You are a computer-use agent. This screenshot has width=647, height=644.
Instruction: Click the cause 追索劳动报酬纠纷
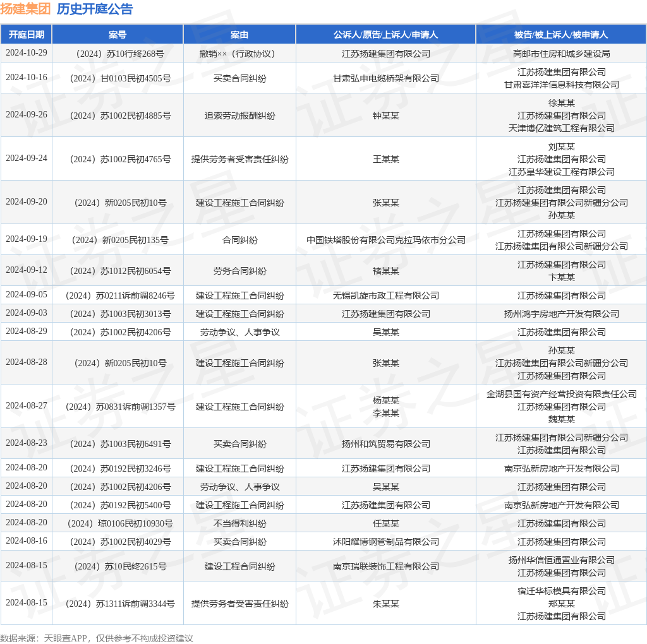[x=239, y=116]
